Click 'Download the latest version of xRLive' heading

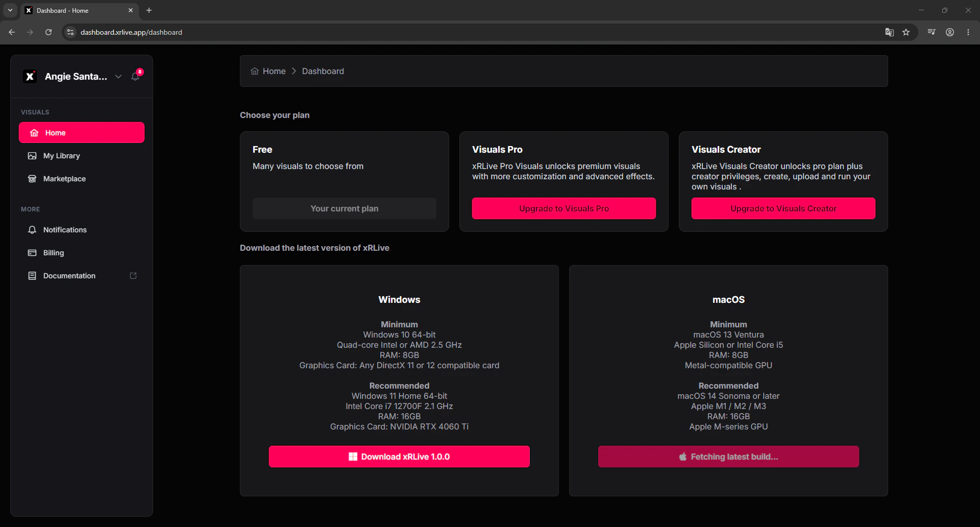click(314, 248)
